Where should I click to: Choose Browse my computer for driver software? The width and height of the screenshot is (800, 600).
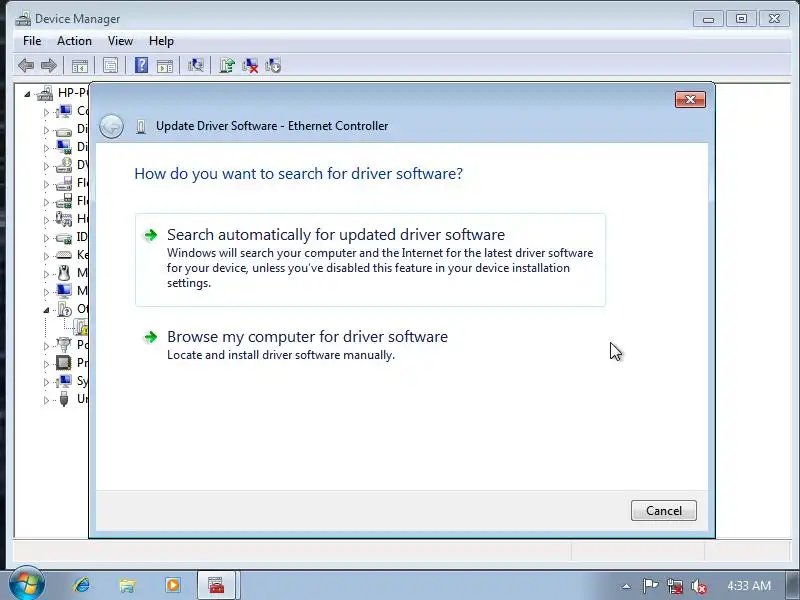(370, 345)
